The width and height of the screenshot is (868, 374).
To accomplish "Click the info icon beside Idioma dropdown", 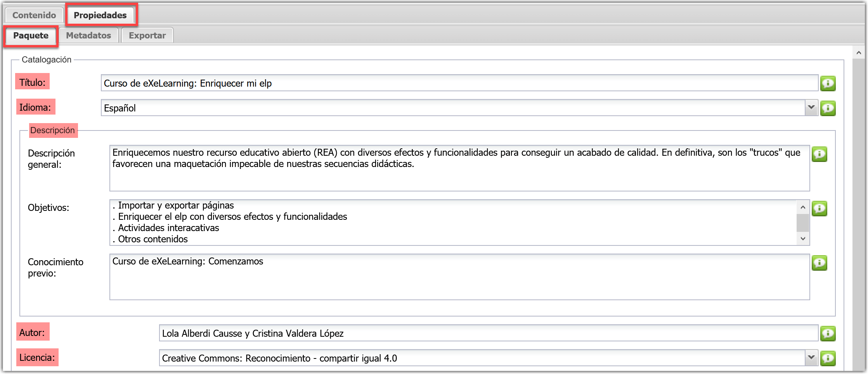I will tap(828, 108).
